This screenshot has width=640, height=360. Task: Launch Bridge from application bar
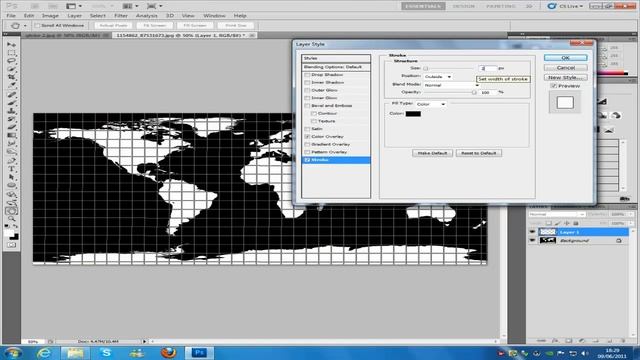[34, 6]
